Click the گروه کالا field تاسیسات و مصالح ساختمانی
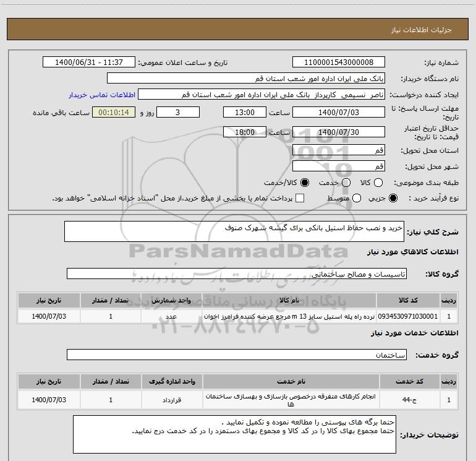Image resolution: width=476 pixels, height=461 pixels. [x=237, y=274]
